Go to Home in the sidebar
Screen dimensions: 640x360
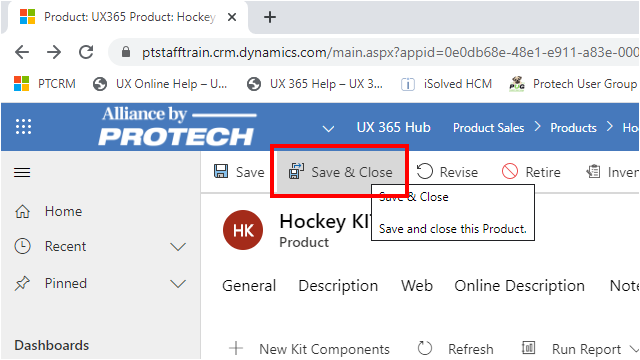63,211
